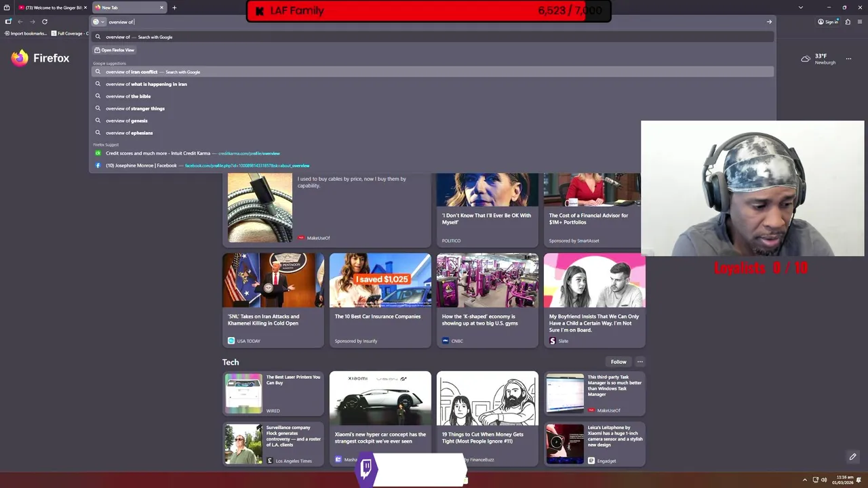Click the pencil customize new tab icon
This screenshot has width=868, height=488.
[852, 457]
